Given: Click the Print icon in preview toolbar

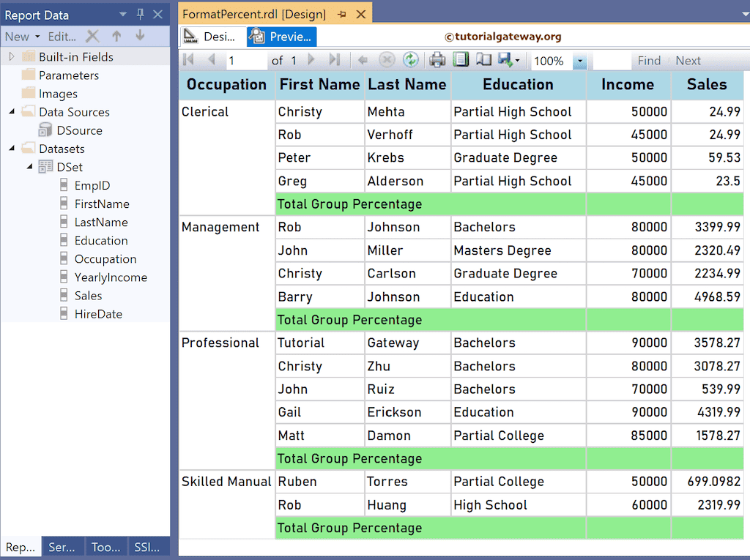Looking at the screenshot, I should (437, 60).
